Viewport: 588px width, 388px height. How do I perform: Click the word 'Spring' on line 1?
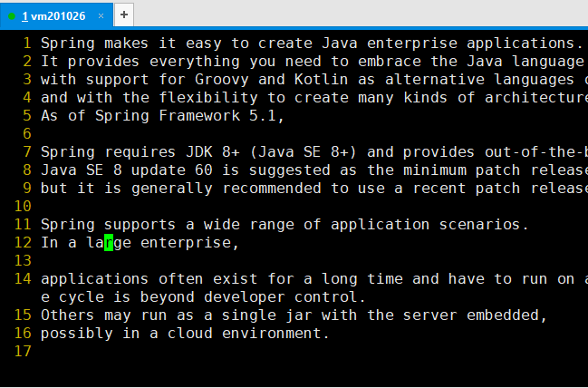(68, 44)
